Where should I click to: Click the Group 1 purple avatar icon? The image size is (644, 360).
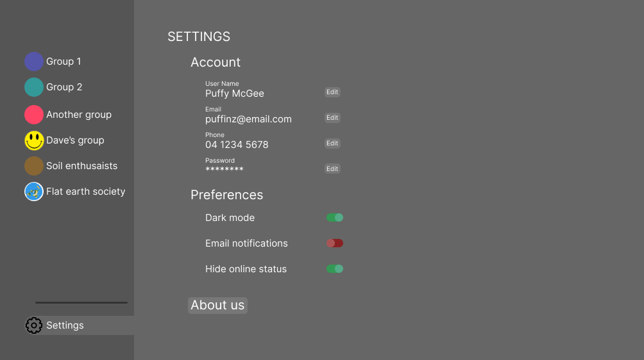34,61
